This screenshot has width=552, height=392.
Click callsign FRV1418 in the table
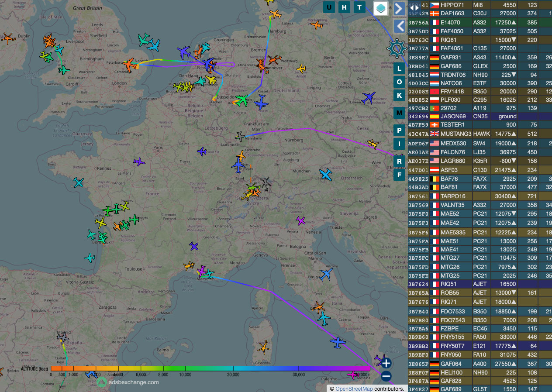453,92
